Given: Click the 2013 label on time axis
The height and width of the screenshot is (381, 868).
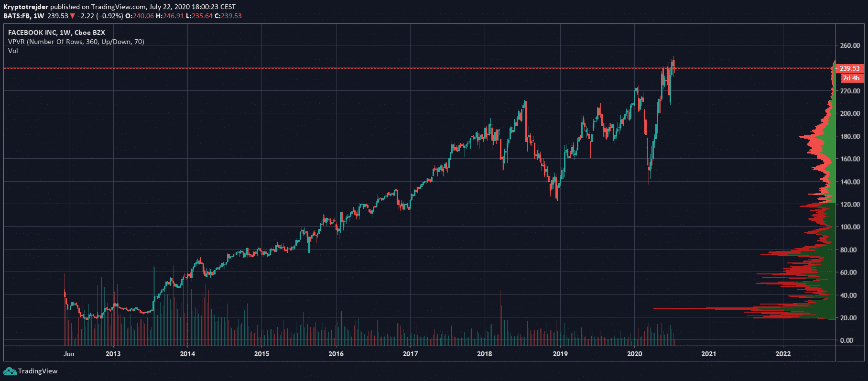Looking at the screenshot, I should (113, 354).
